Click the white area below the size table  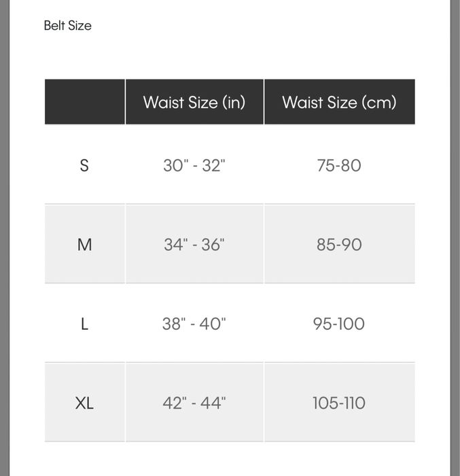(x=230, y=460)
